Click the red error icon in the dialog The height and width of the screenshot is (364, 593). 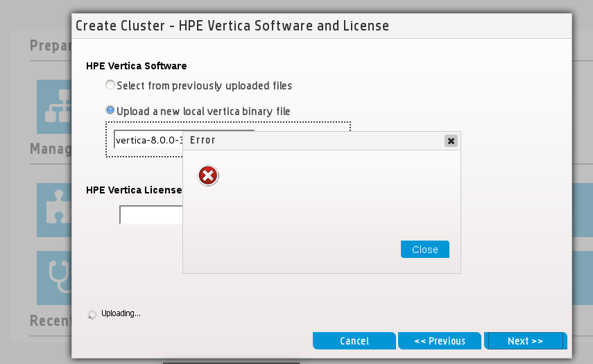tap(208, 175)
